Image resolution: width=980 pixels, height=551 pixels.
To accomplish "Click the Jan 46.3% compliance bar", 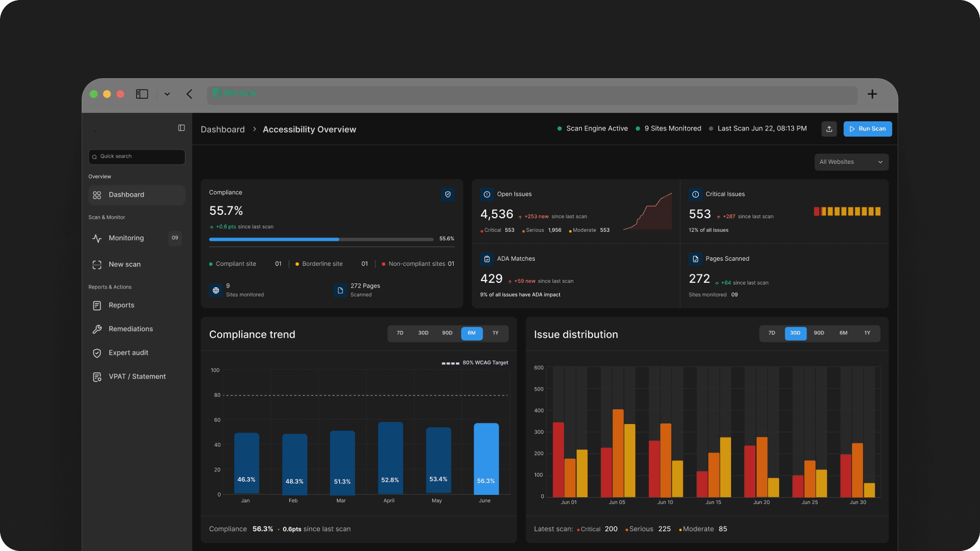I will tap(247, 464).
